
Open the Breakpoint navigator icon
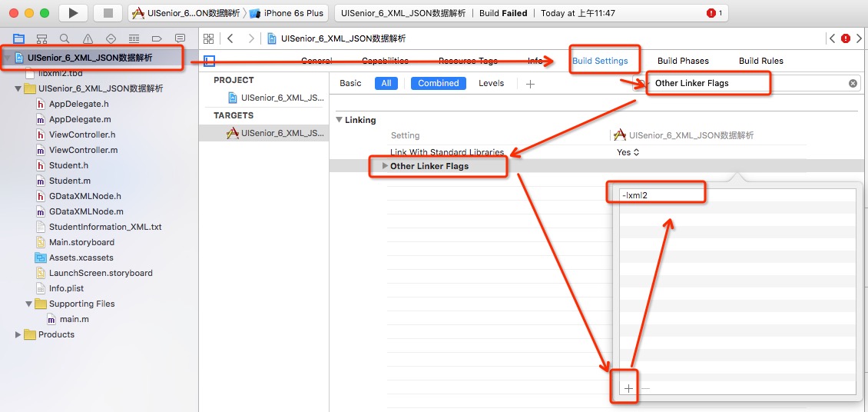coord(157,38)
